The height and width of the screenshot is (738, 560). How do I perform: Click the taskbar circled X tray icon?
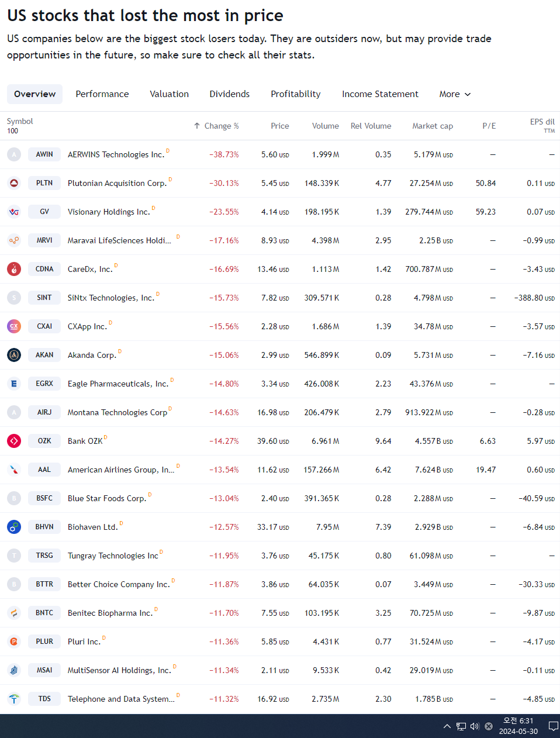pos(489,726)
